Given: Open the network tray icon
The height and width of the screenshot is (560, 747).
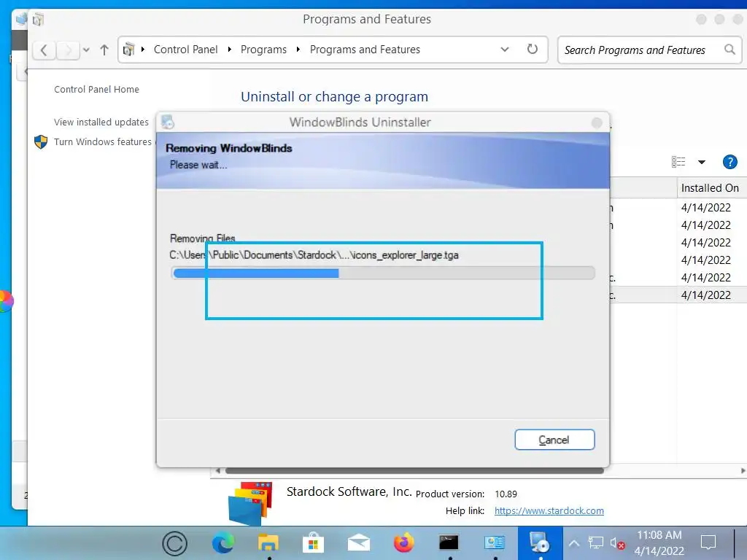Looking at the screenshot, I should click(x=595, y=543).
